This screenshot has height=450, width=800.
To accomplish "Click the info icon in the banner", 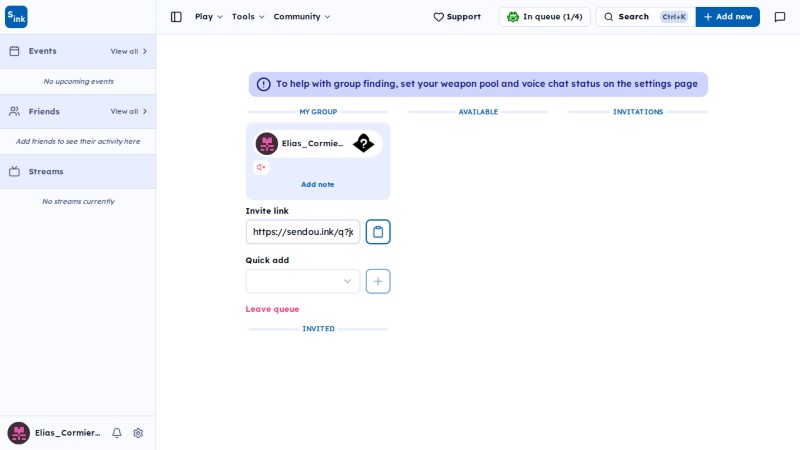I will click(263, 84).
